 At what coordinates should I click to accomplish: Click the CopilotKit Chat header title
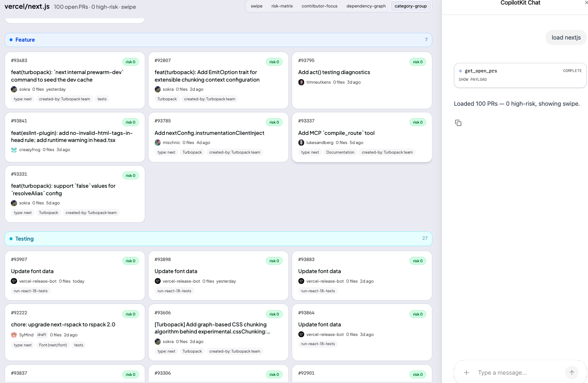tap(520, 3)
